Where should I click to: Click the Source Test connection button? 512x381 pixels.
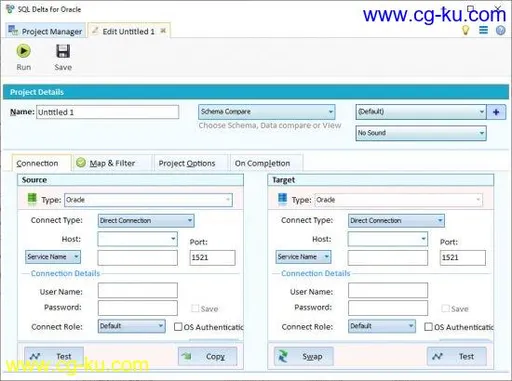[54, 356]
